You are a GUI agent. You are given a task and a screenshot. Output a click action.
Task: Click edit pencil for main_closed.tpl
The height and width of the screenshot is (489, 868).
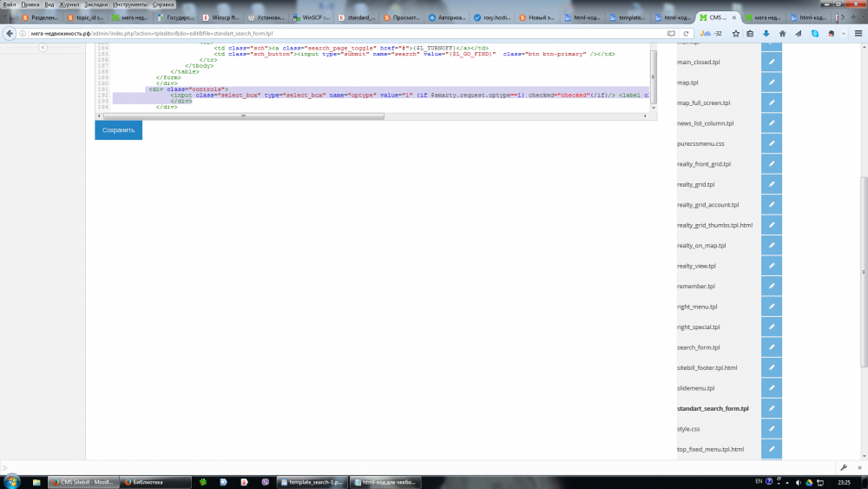click(x=771, y=62)
